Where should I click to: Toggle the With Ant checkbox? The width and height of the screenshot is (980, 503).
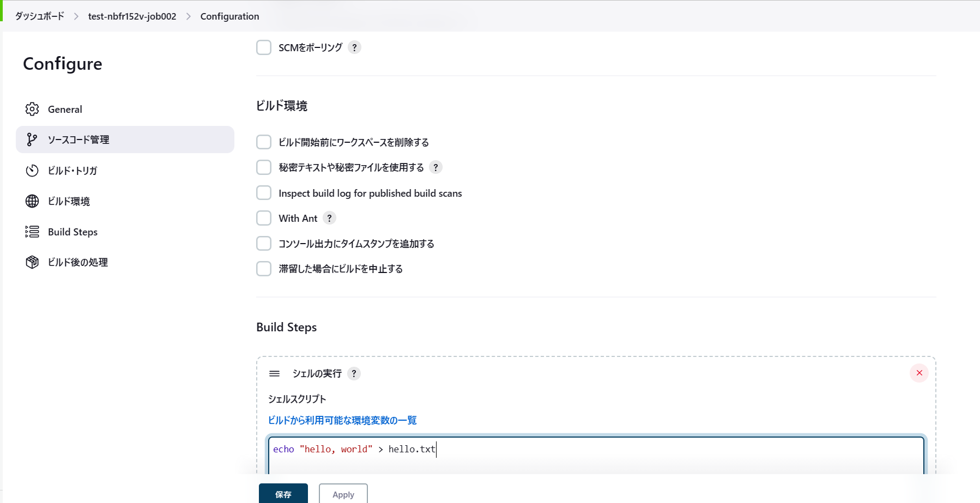tap(264, 218)
